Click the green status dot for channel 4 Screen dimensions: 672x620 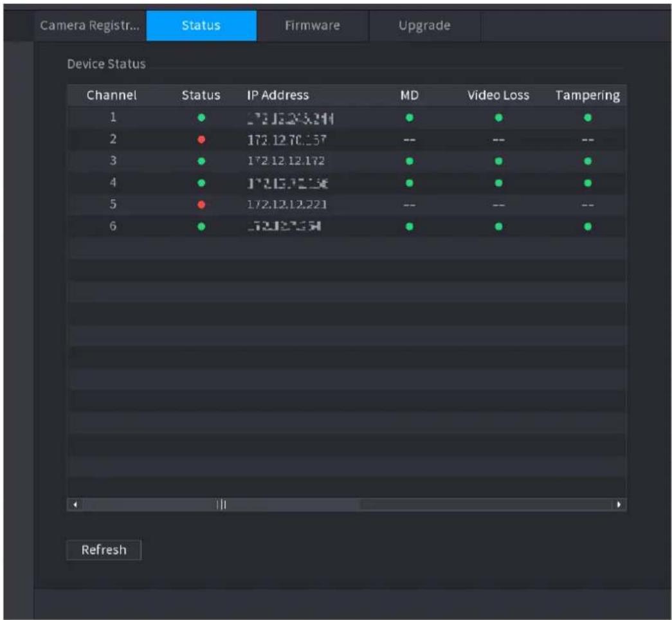click(x=201, y=183)
